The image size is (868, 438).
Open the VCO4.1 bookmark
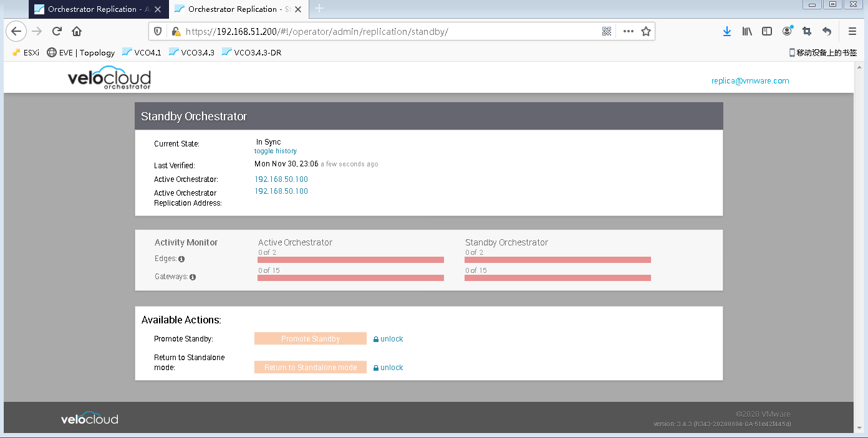coord(142,52)
